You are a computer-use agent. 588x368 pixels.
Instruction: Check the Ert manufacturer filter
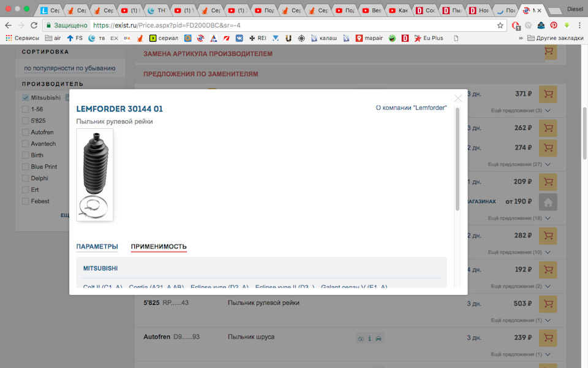coord(26,190)
